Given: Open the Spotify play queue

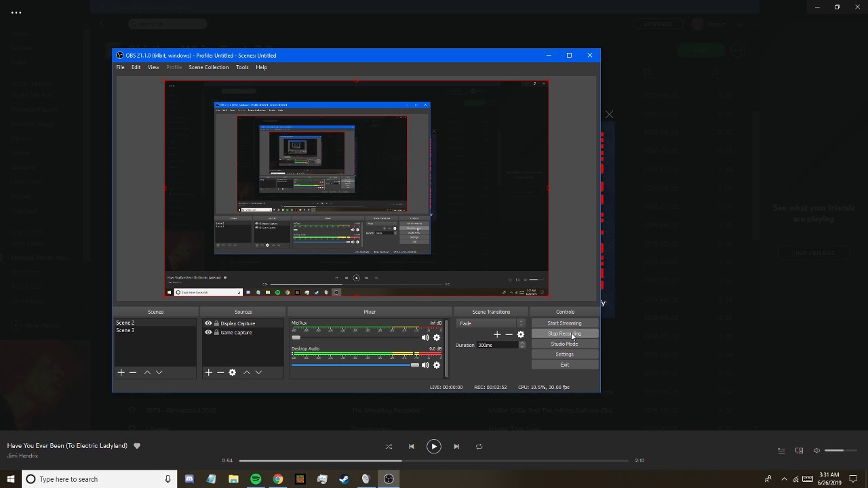Looking at the screenshot, I should tap(781, 451).
